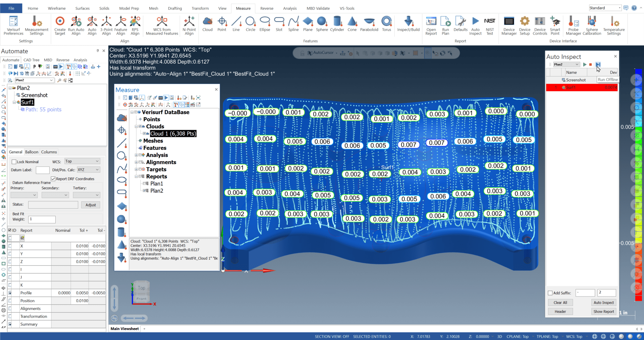Click the Header button
Screen dimensions: 644x340
pyautogui.click(x=560, y=312)
